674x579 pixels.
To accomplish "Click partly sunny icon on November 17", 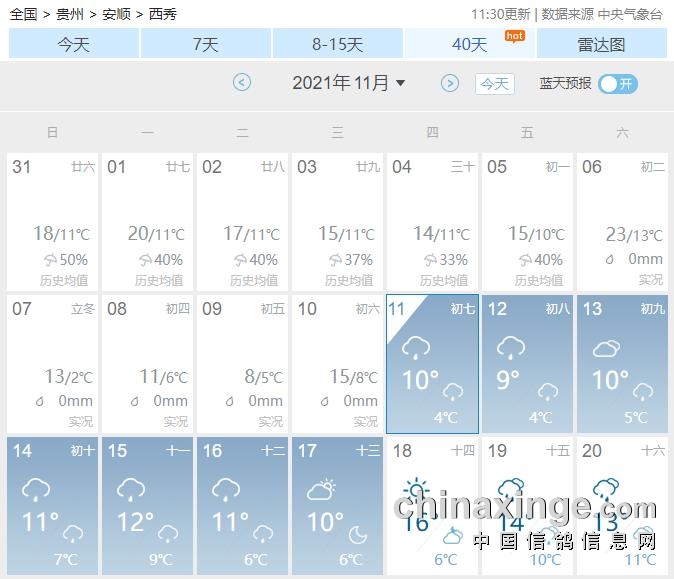I will 321,490.
